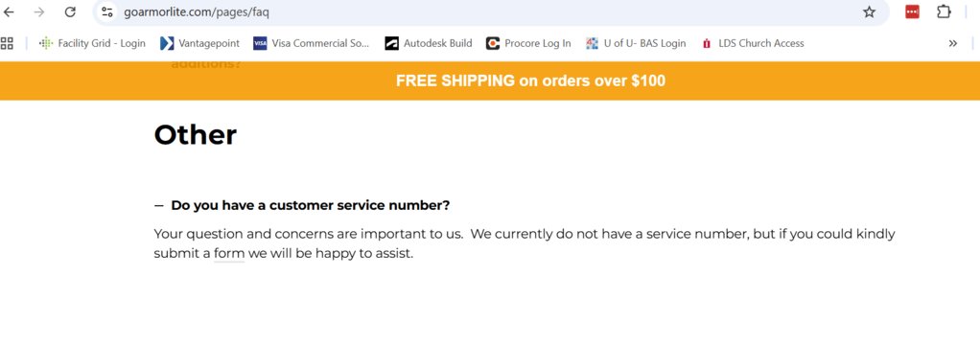Bookmark this page with the star icon
This screenshot has height=346, width=980.
click(869, 12)
